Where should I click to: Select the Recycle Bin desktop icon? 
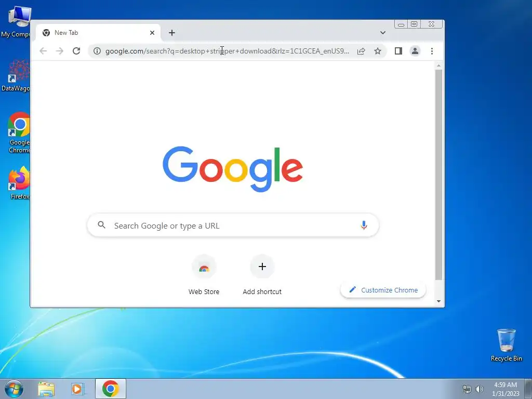[506, 345]
